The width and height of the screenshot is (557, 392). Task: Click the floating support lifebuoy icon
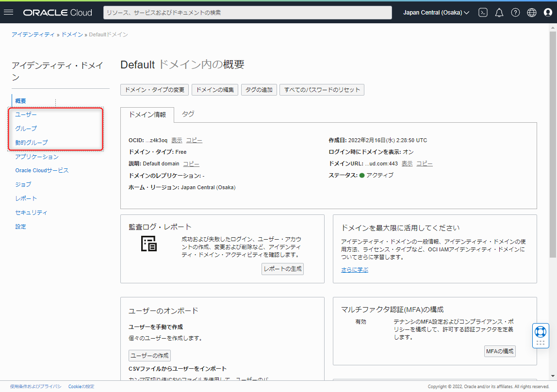point(541,332)
